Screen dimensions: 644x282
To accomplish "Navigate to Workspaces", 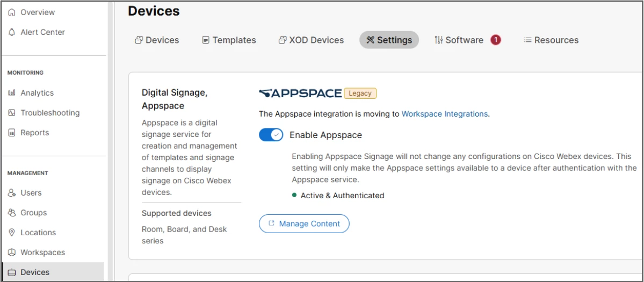I will click(43, 252).
